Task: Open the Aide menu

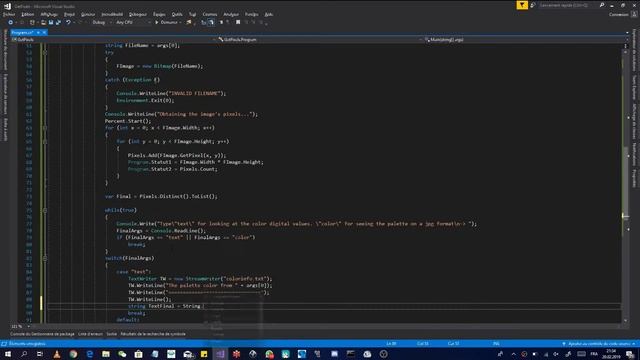Action: 269,14
